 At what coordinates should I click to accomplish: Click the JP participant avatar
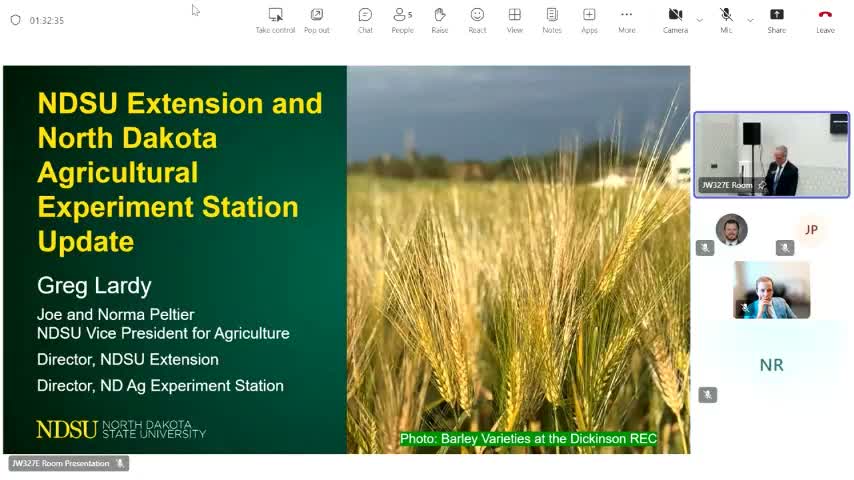click(x=811, y=230)
